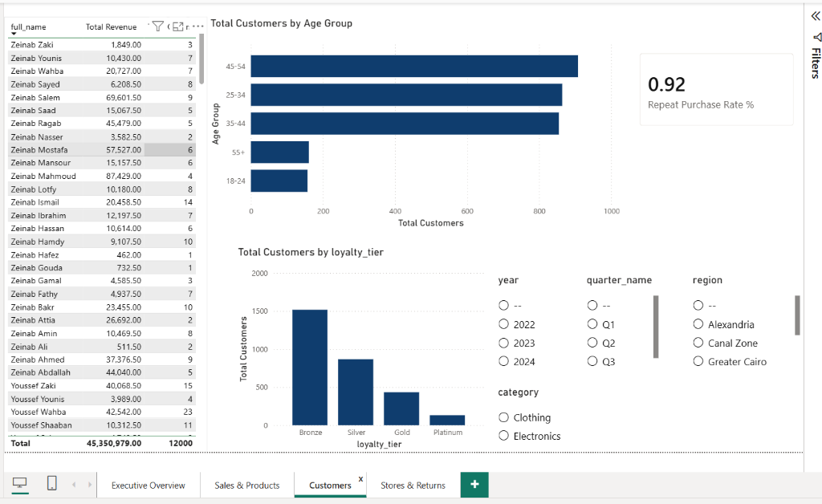Select Electronics category
This screenshot has width=822, height=504.
(504, 435)
